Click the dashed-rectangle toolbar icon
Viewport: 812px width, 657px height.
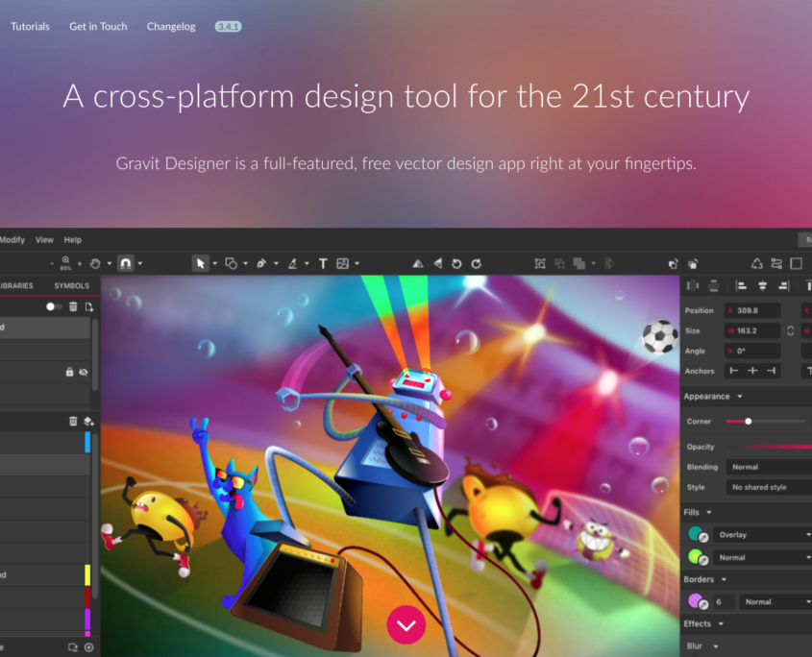point(797,263)
